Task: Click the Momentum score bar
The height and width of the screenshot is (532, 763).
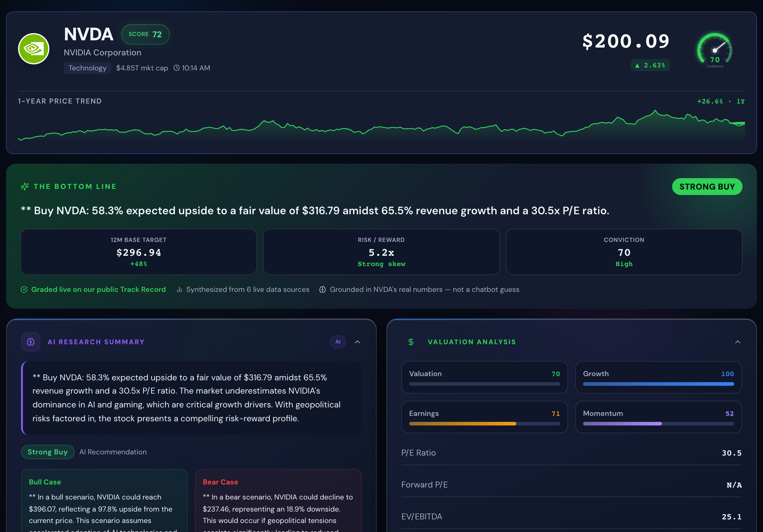Action: click(658, 424)
